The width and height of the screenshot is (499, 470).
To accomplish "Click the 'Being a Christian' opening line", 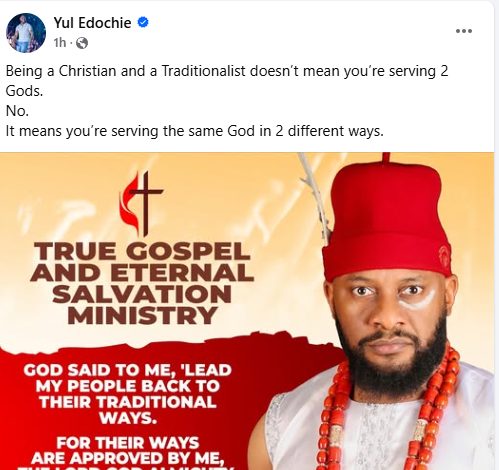I will 227,71.
